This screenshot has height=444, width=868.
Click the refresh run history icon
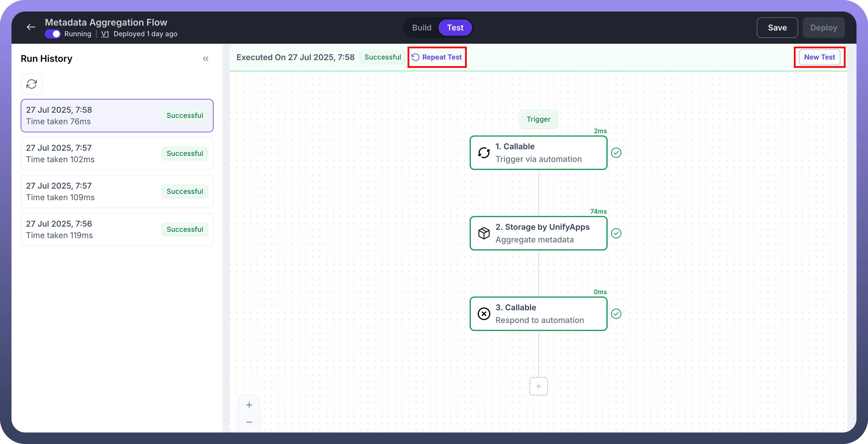pyautogui.click(x=32, y=84)
